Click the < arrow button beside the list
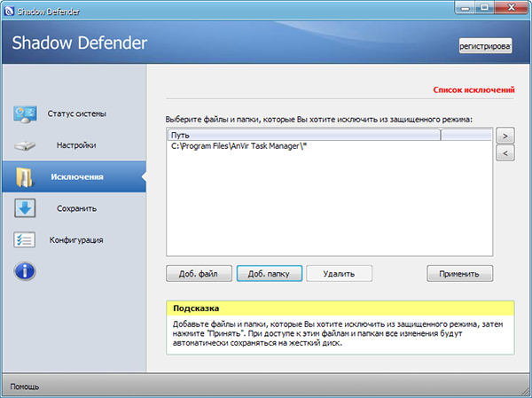The height and width of the screenshot is (398, 532). pyautogui.click(x=505, y=153)
